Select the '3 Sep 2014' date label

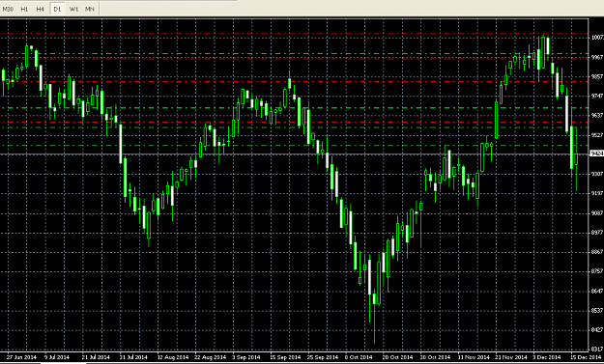point(247,357)
